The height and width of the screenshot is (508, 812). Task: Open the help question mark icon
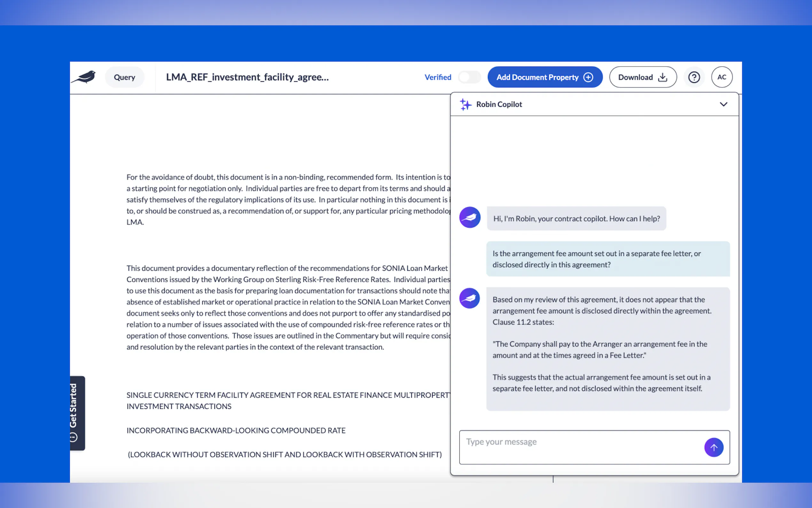pos(693,77)
